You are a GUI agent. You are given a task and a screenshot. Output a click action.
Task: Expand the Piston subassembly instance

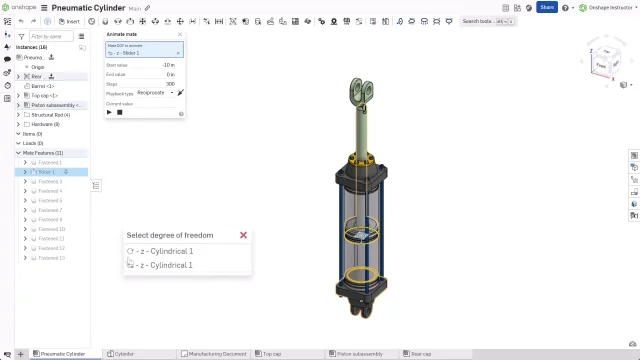18,105
